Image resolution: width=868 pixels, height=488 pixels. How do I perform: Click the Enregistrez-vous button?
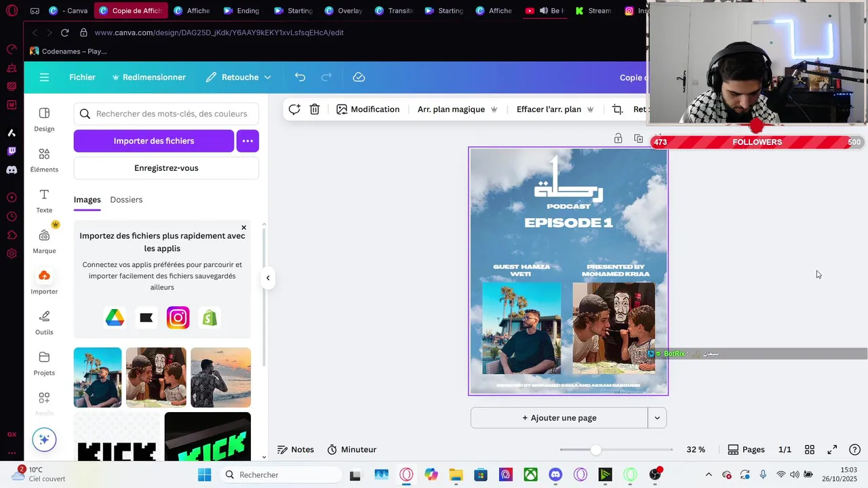pyautogui.click(x=166, y=168)
